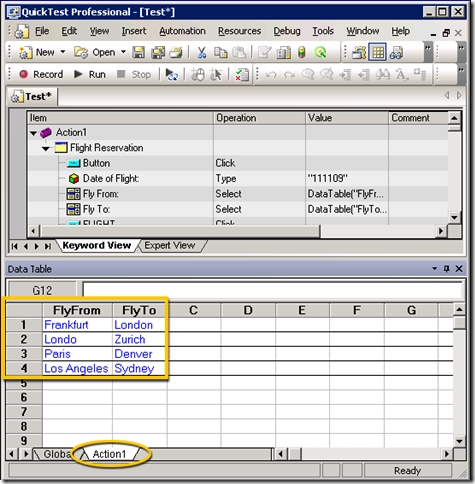Screen dimensions: 475x484
Task: Select the Fly From: tree row
Action: tap(237, 194)
